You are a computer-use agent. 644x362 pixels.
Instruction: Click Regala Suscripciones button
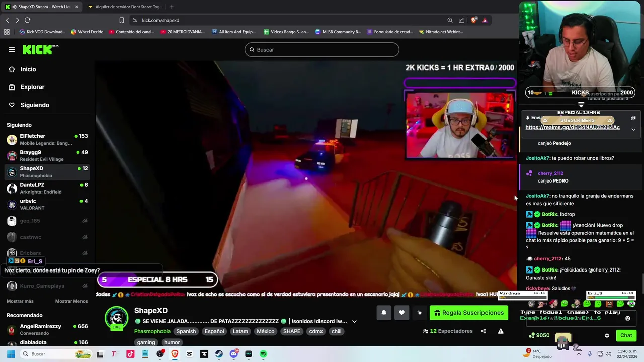(469, 313)
